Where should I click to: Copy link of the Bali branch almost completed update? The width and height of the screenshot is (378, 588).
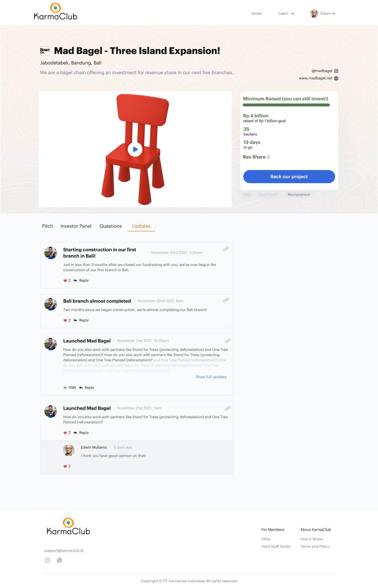click(x=226, y=300)
